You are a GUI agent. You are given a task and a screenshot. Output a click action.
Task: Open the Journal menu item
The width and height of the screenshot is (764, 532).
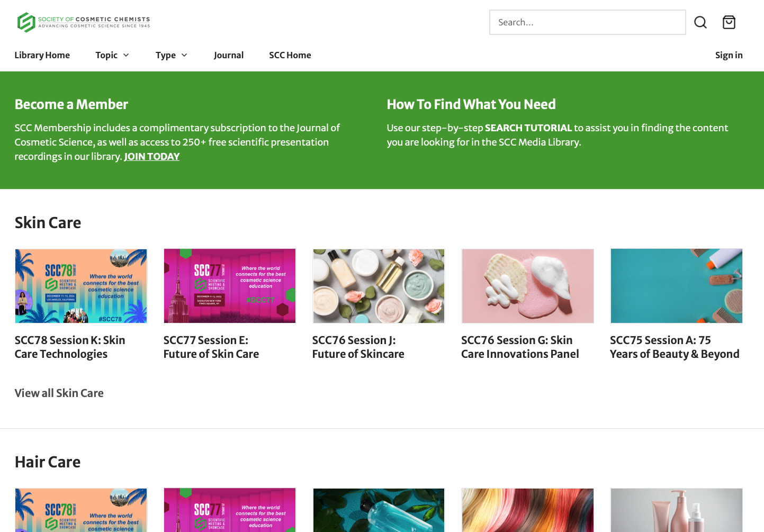(x=229, y=55)
